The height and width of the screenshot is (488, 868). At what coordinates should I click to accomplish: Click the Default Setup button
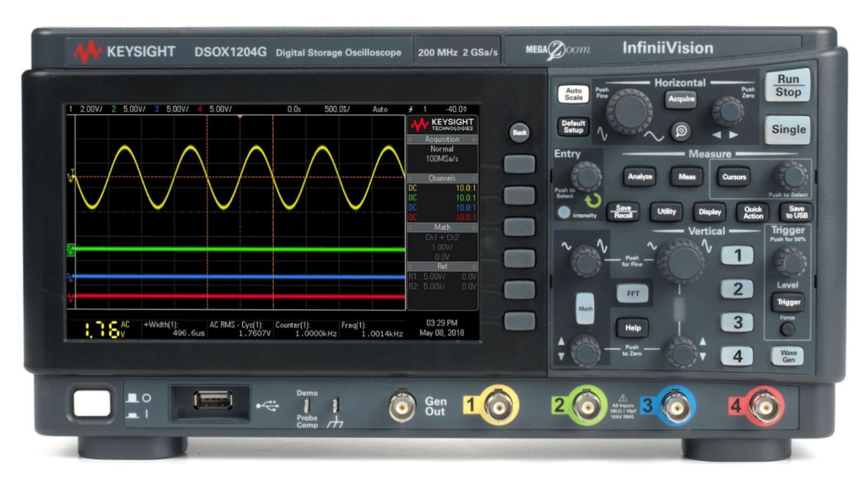click(x=573, y=127)
